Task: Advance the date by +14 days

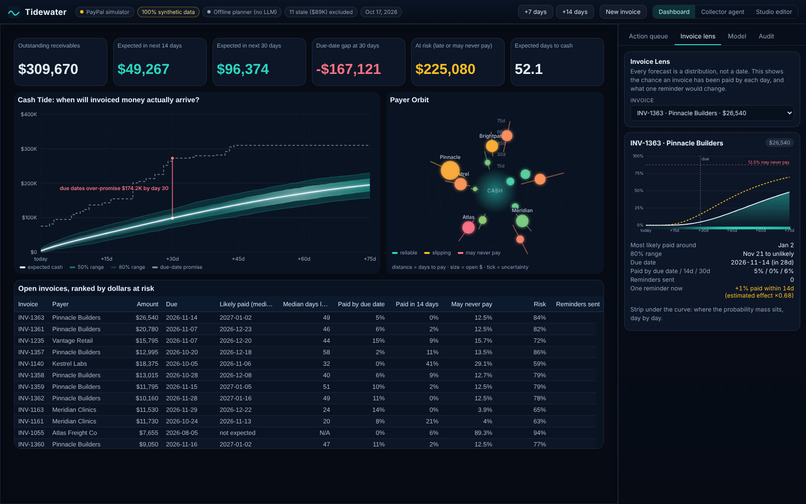Action: pos(575,12)
